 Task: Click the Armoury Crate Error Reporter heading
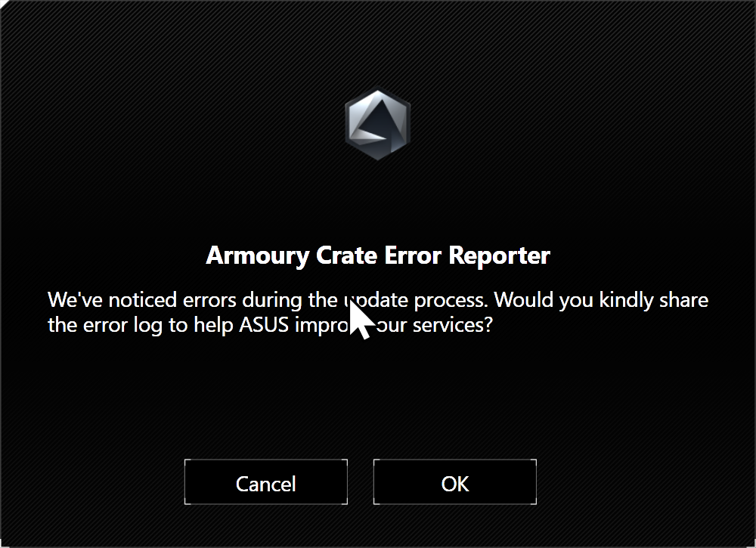tap(378, 255)
